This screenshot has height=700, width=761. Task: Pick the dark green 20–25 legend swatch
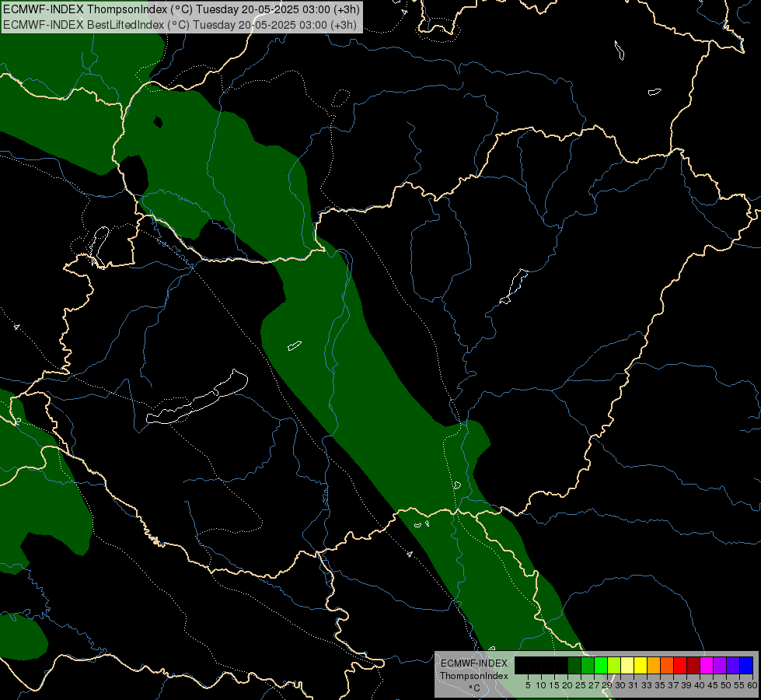(574, 665)
